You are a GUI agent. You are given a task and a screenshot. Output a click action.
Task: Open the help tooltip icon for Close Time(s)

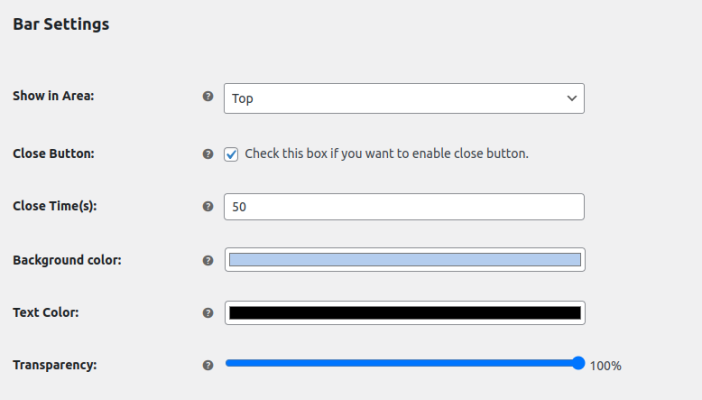[x=208, y=206]
